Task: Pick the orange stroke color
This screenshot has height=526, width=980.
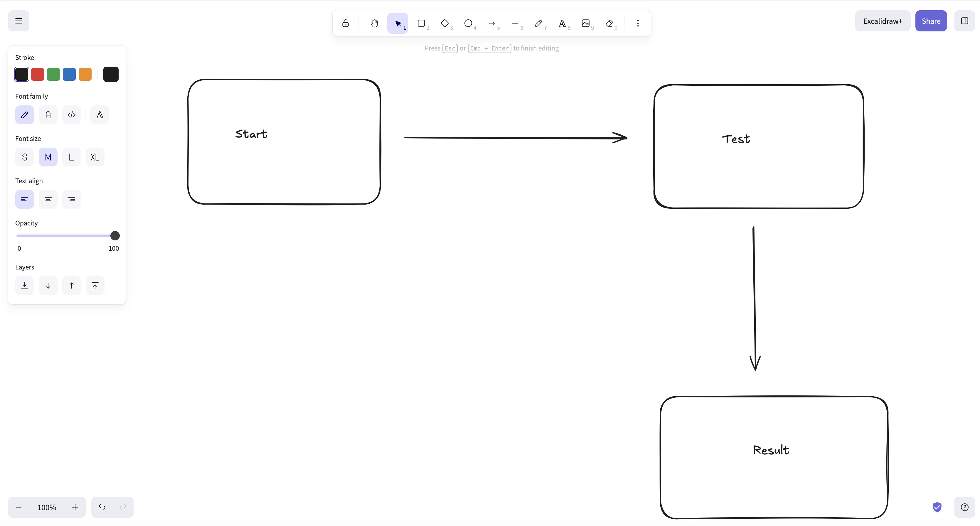Action: click(x=85, y=74)
